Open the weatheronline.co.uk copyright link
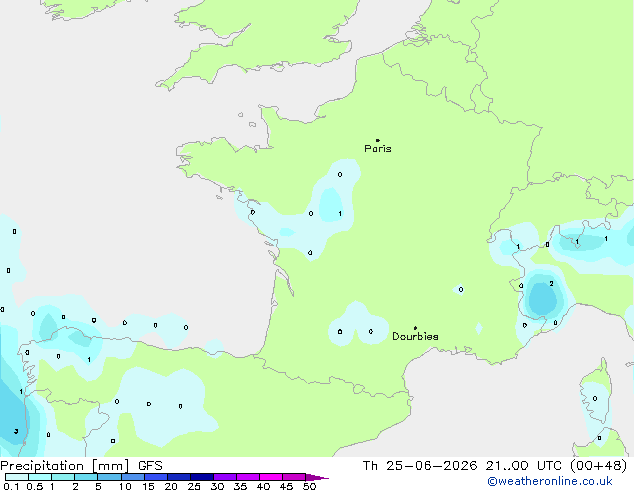This screenshot has height=490, width=634. click(x=550, y=481)
